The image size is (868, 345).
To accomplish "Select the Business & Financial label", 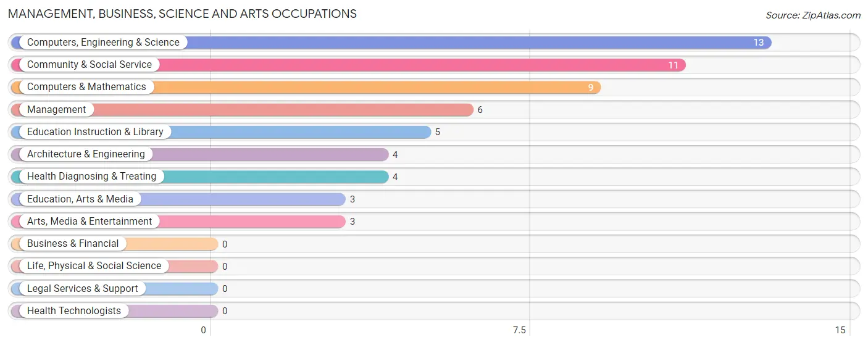I will pyautogui.click(x=73, y=244).
